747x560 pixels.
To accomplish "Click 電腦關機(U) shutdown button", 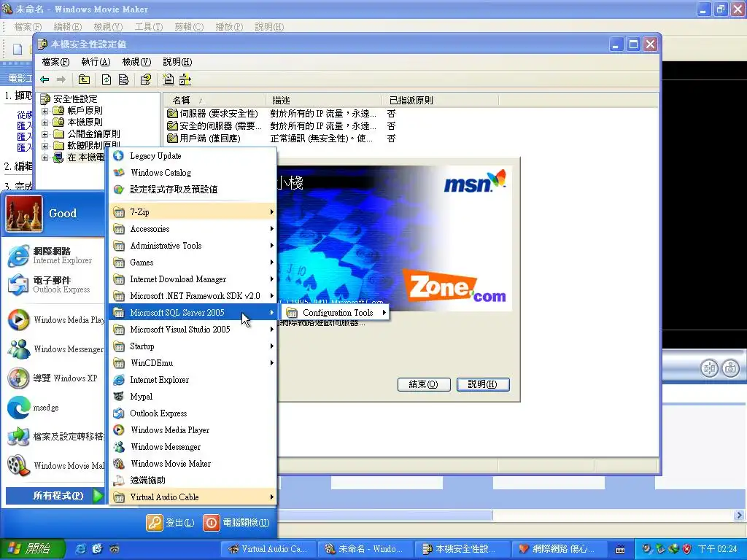I will 236,522.
